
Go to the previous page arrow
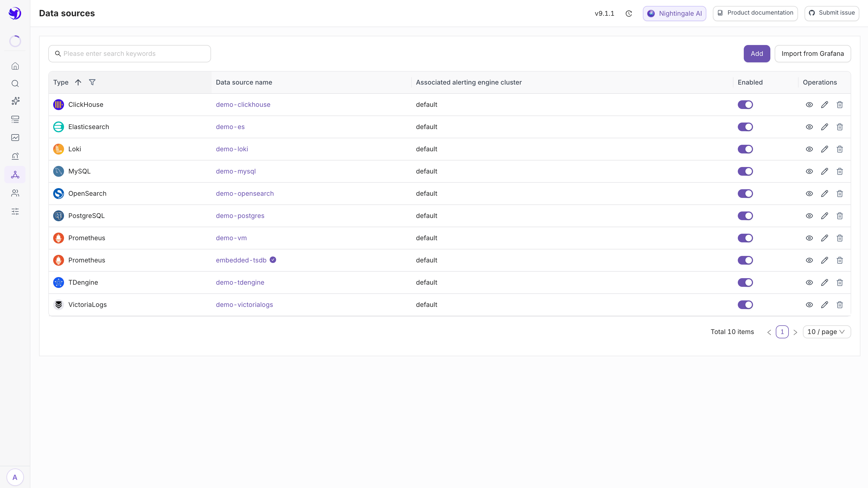pos(769,332)
